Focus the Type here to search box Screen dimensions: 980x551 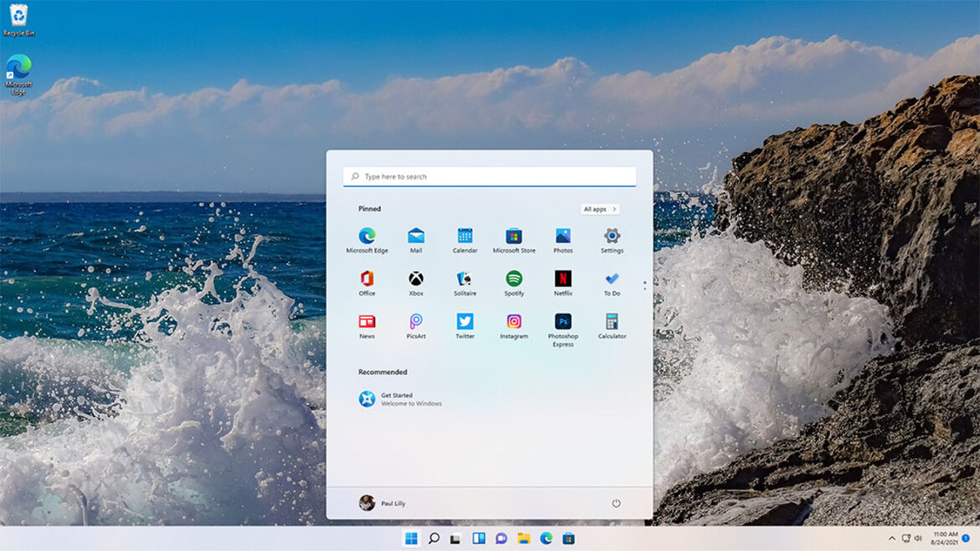(489, 177)
